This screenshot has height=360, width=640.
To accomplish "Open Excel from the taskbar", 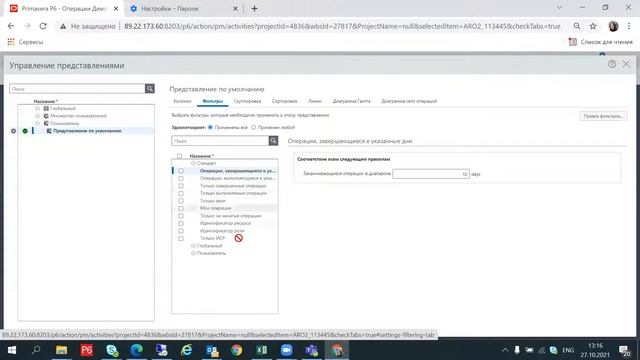I will tap(262, 350).
